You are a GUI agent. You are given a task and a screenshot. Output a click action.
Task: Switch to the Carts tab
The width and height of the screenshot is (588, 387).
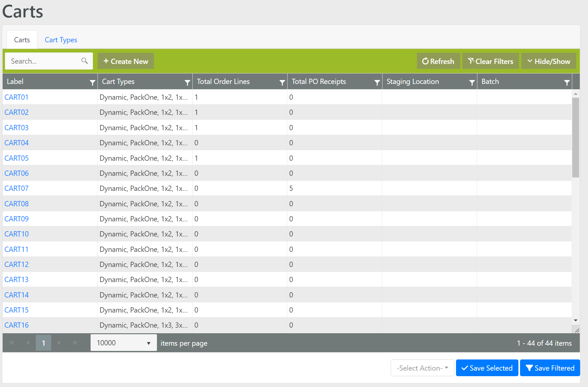[x=22, y=40]
